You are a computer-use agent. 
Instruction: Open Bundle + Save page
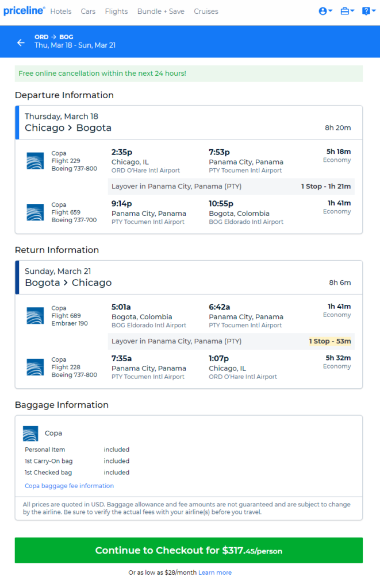coord(161,11)
